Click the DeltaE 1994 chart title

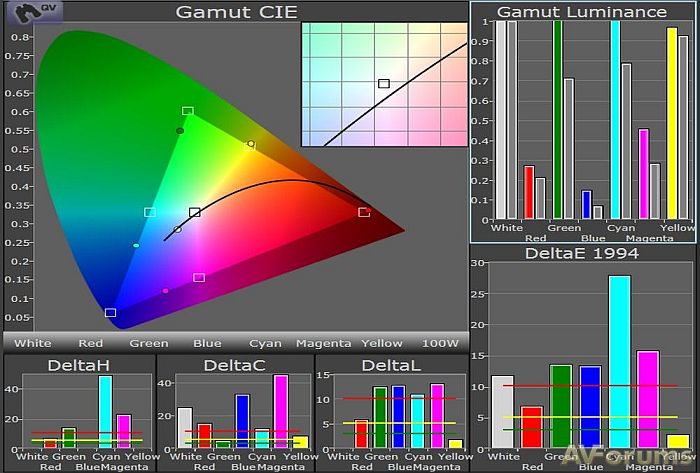(x=582, y=253)
